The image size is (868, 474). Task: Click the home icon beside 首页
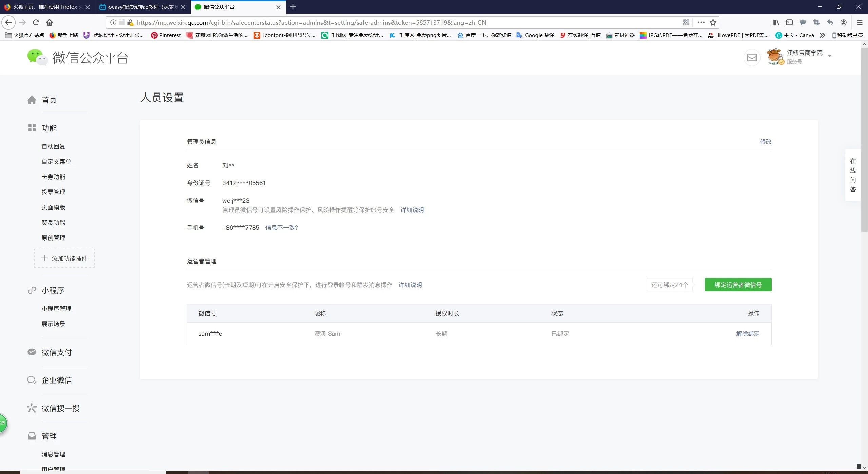coord(32,100)
